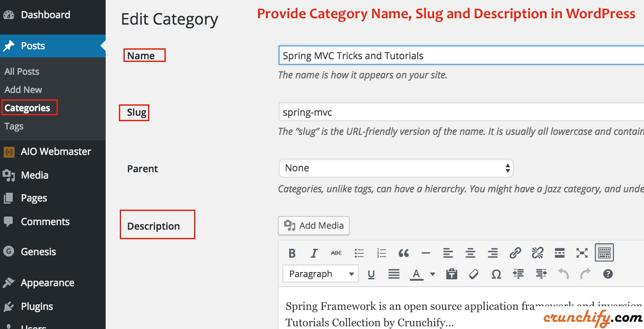Insert a link using the chain icon

(x=515, y=252)
